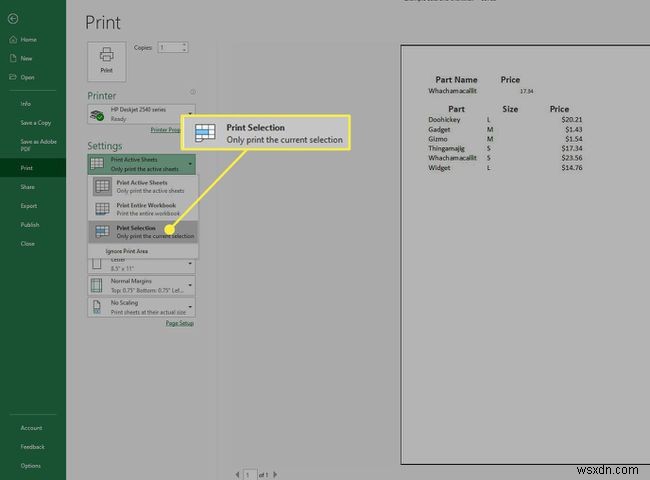Open the Share option
The image size is (650, 480).
pyautogui.click(x=27, y=187)
